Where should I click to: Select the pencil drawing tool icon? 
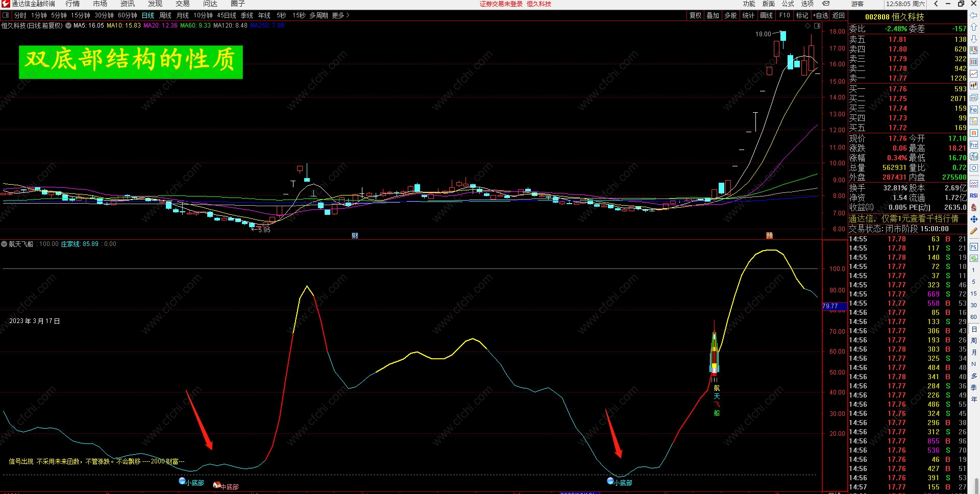974,231
